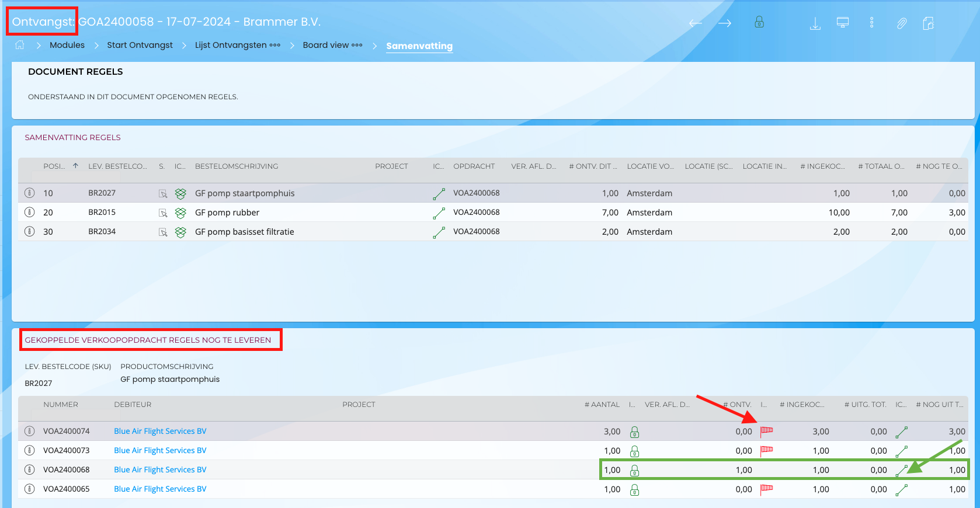The width and height of the screenshot is (980, 508).
Task: Click red flag icon on VOA2400065 row
Action: point(766,490)
